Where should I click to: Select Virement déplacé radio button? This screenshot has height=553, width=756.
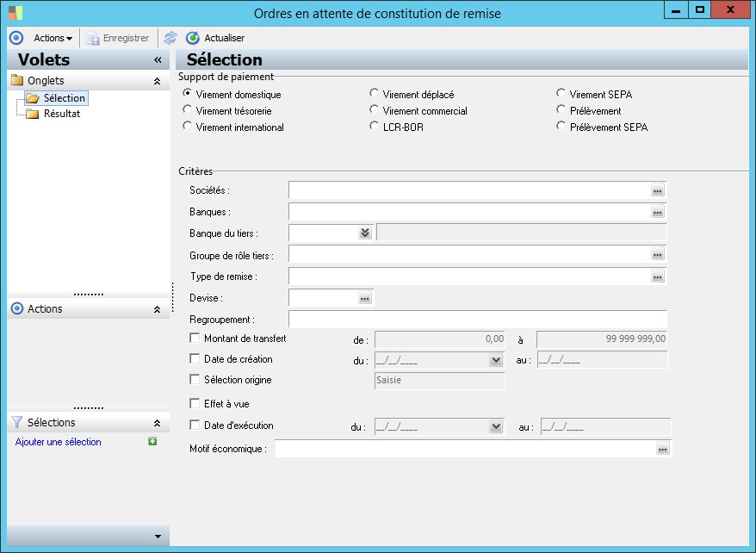(x=374, y=92)
